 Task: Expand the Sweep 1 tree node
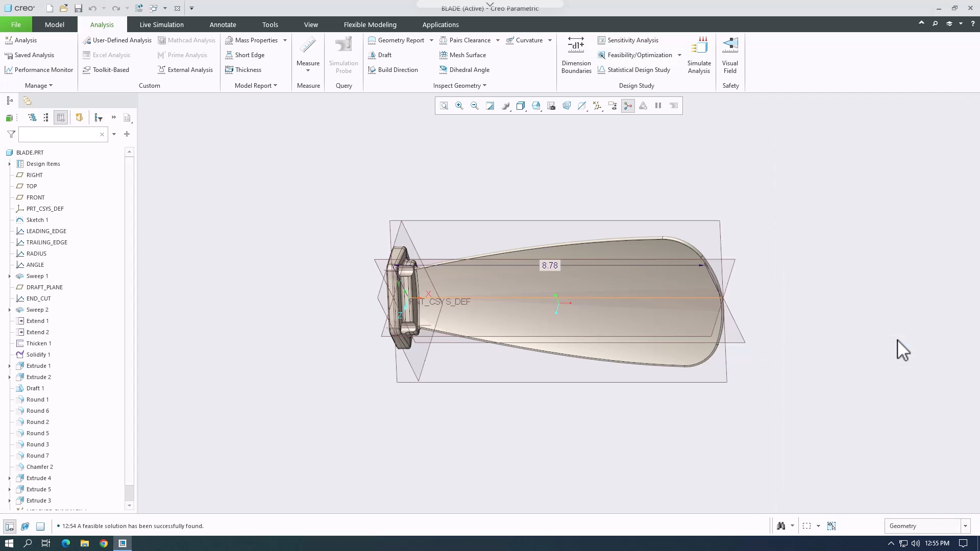(x=10, y=276)
